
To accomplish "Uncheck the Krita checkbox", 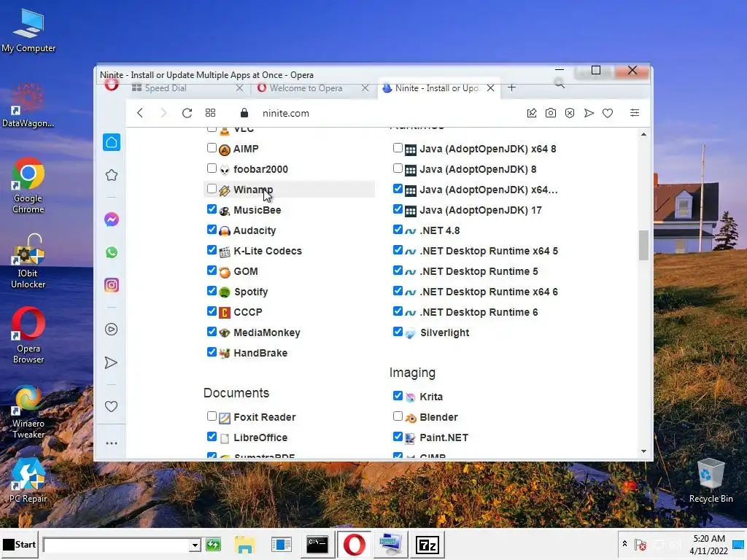I will pyautogui.click(x=398, y=396).
